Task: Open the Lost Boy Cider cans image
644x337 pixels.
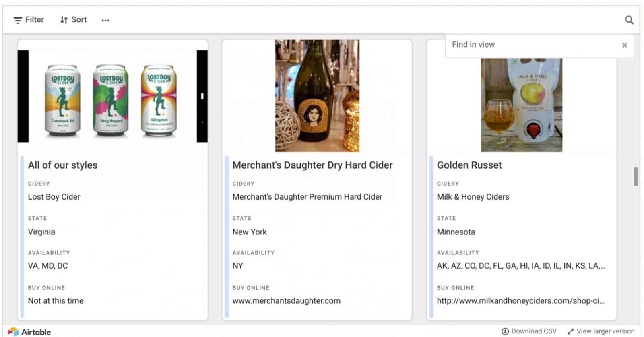Action: (x=113, y=96)
